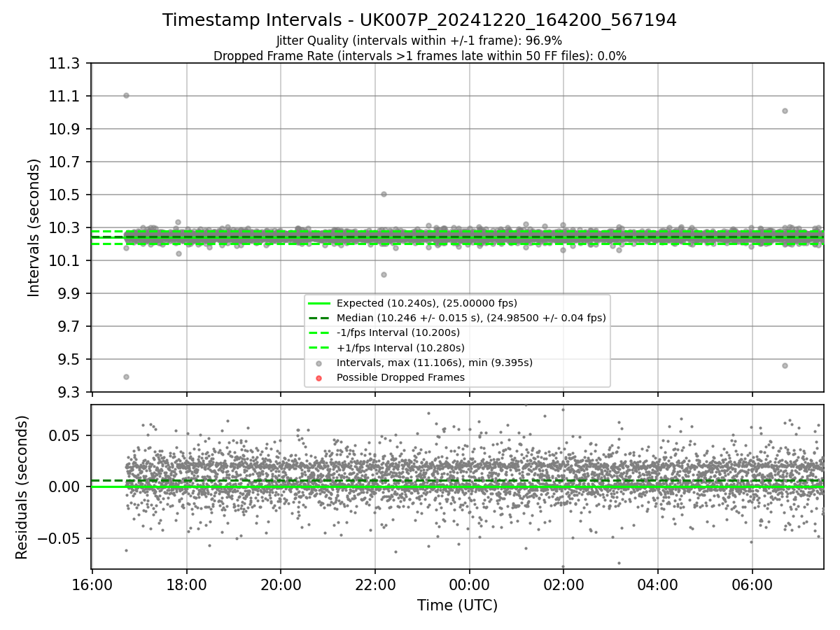Select the 'Possible Dropped Frames' legend entry
The height and width of the screenshot is (630, 840).
pos(400,377)
